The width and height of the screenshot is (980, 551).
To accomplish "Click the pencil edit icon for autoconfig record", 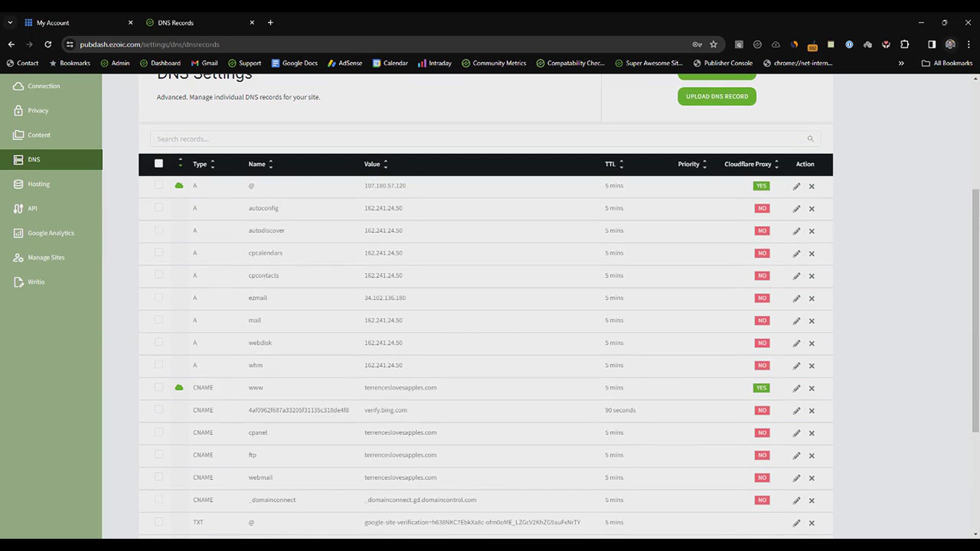I will 796,209.
